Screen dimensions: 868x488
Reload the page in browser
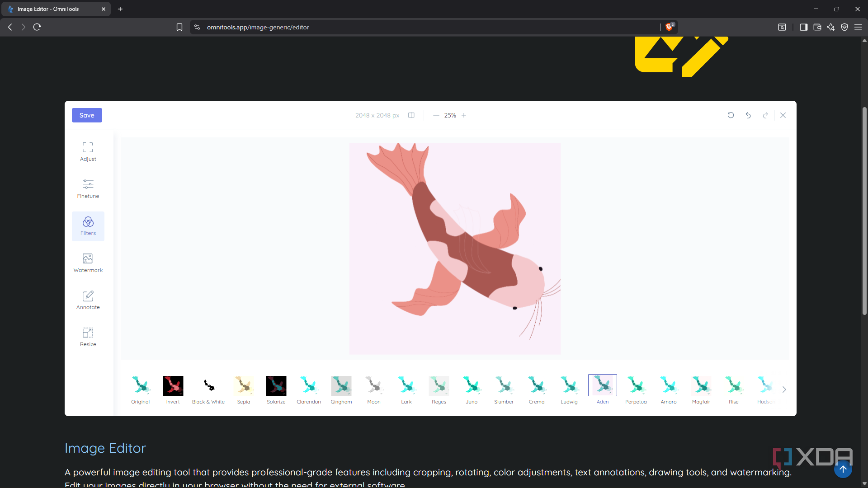(37, 27)
